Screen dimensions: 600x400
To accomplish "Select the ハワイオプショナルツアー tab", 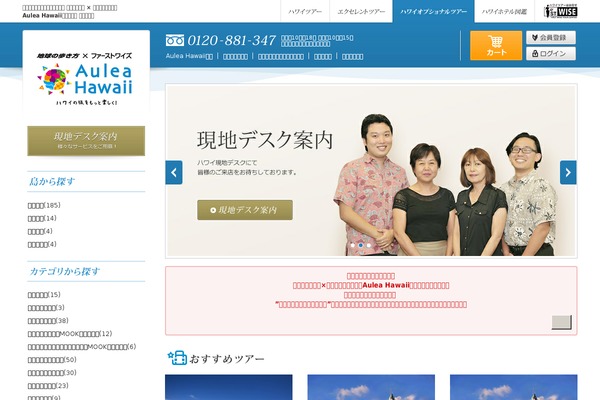I will (434, 11).
